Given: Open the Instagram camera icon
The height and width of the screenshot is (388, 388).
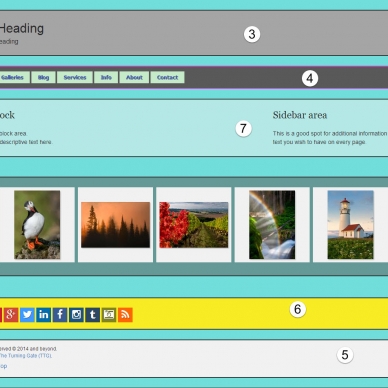Looking at the screenshot, I should [x=76, y=315].
